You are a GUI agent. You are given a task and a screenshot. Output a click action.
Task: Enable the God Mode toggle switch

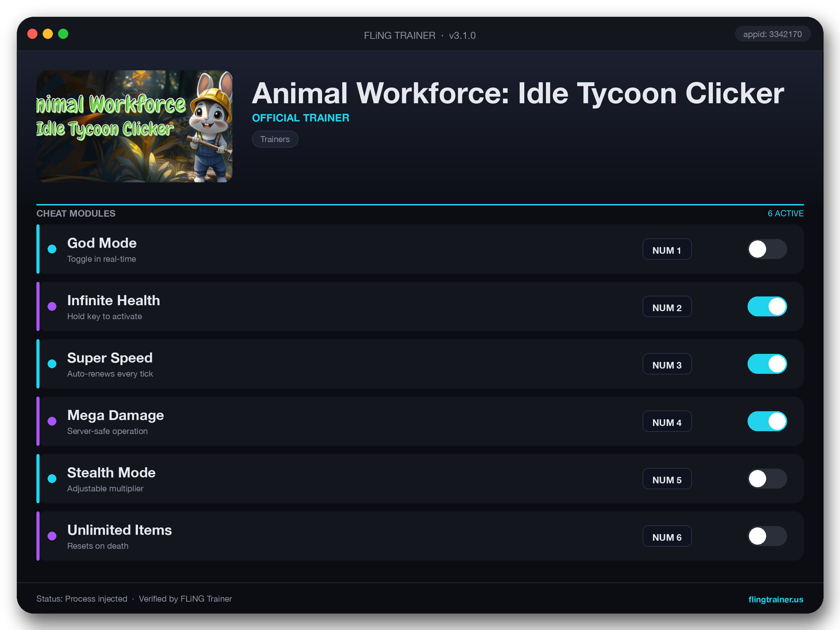coord(767,249)
